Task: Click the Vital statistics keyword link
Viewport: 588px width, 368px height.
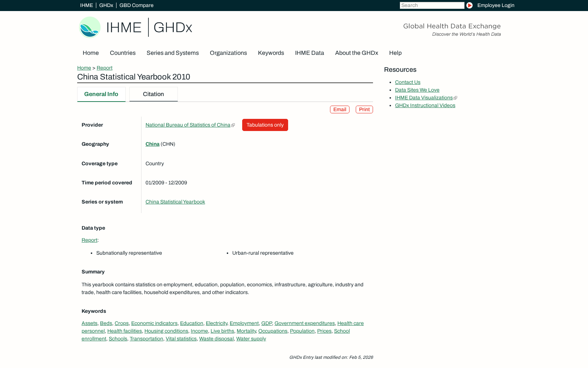Action: [181, 339]
